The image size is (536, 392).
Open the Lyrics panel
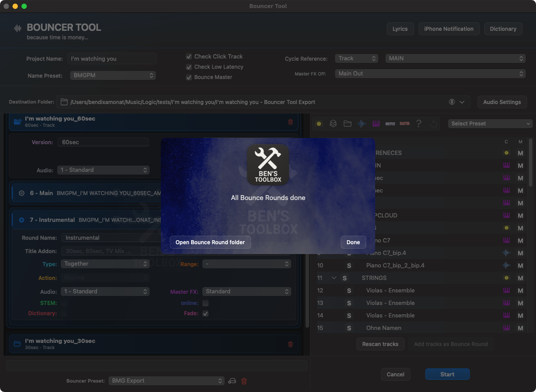click(x=400, y=29)
